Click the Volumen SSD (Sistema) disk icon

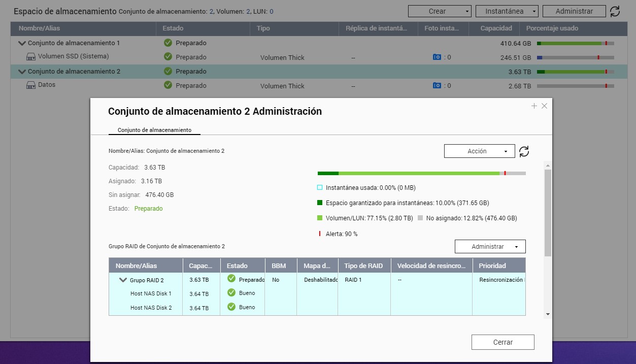coord(30,57)
